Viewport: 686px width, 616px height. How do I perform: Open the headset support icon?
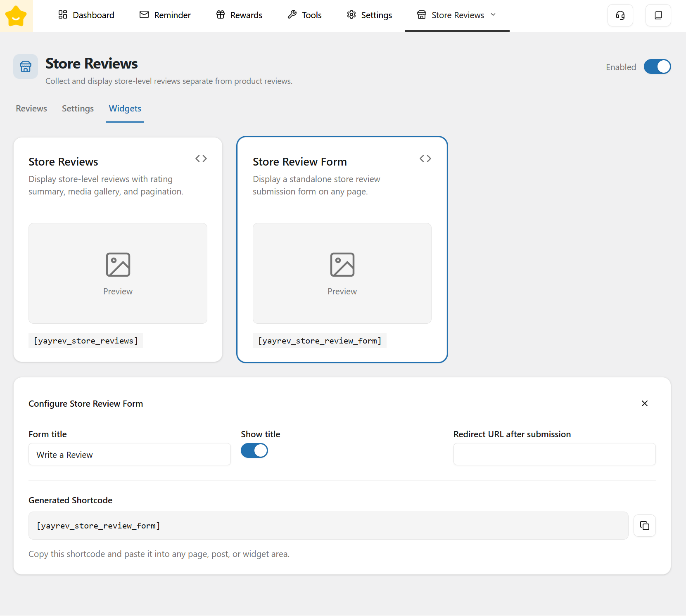620,15
